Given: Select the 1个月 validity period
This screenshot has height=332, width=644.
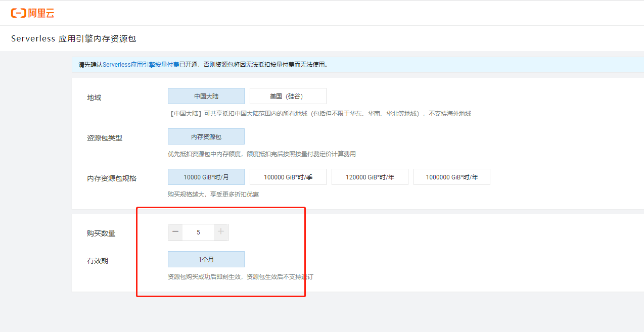Looking at the screenshot, I should click(206, 259).
